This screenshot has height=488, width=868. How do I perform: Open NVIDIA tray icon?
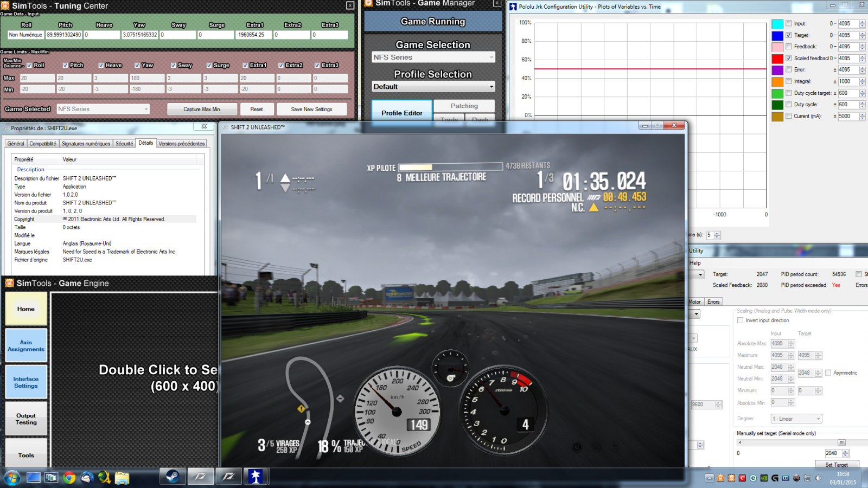pyautogui.click(x=764, y=478)
